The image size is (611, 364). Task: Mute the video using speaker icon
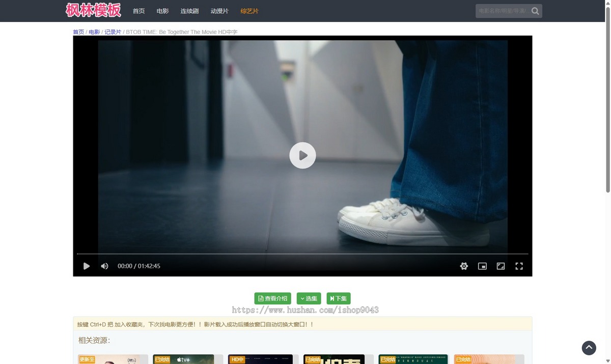coord(104,266)
